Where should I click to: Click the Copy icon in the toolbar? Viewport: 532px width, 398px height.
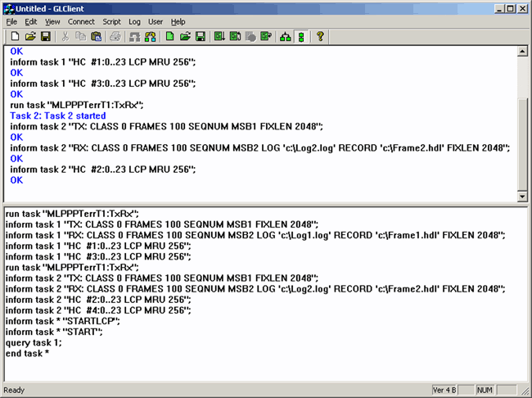click(81, 36)
